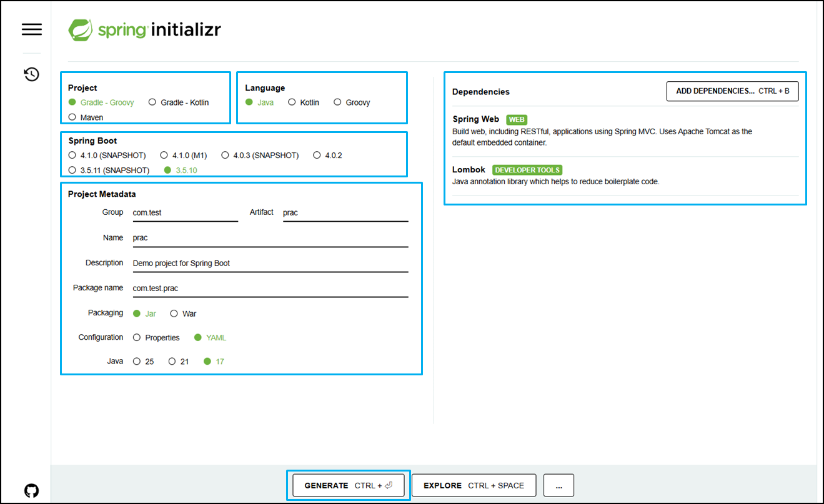Open the hamburger menu icon
Screen dimensions: 824x504
pos(32,29)
